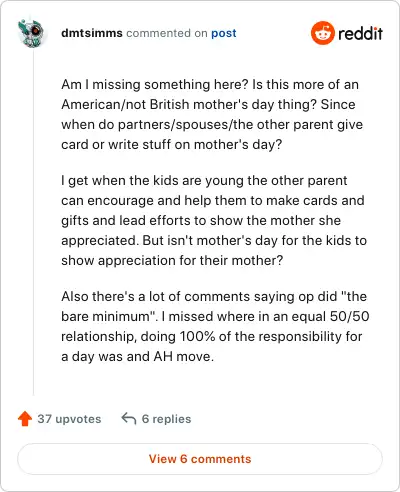
Task: Open the dmtsimms username profile link
Action: 92,33
